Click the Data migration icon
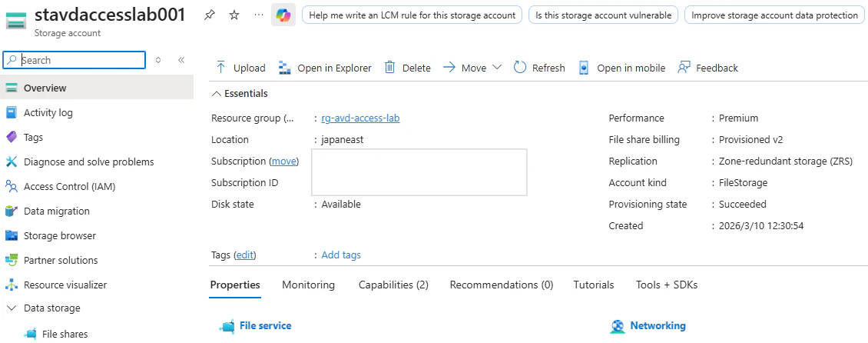 pyautogui.click(x=11, y=211)
